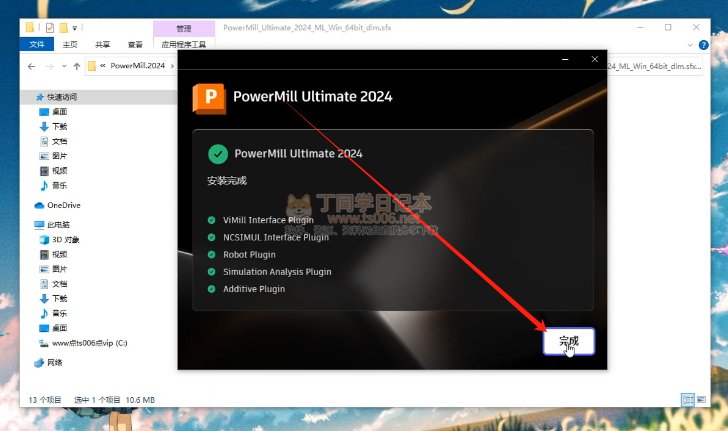
Task: Collapse the Explorer ribbon chevron
Action: (x=690, y=45)
